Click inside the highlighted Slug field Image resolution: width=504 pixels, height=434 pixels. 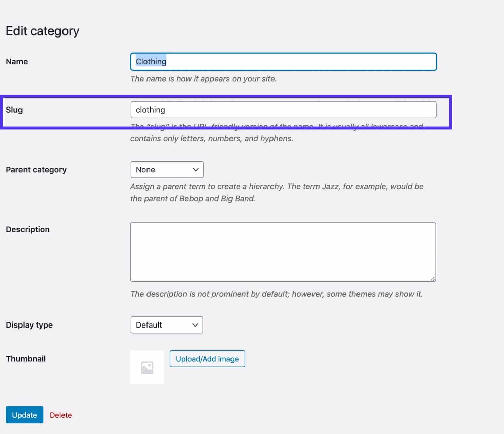click(x=283, y=110)
